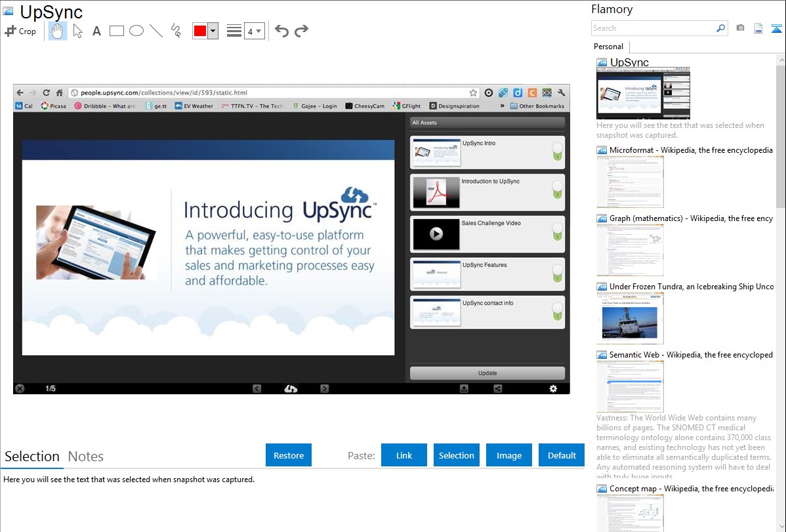Image resolution: width=786 pixels, height=532 pixels.
Task: Select the arrow pointer tool
Action: [x=77, y=31]
